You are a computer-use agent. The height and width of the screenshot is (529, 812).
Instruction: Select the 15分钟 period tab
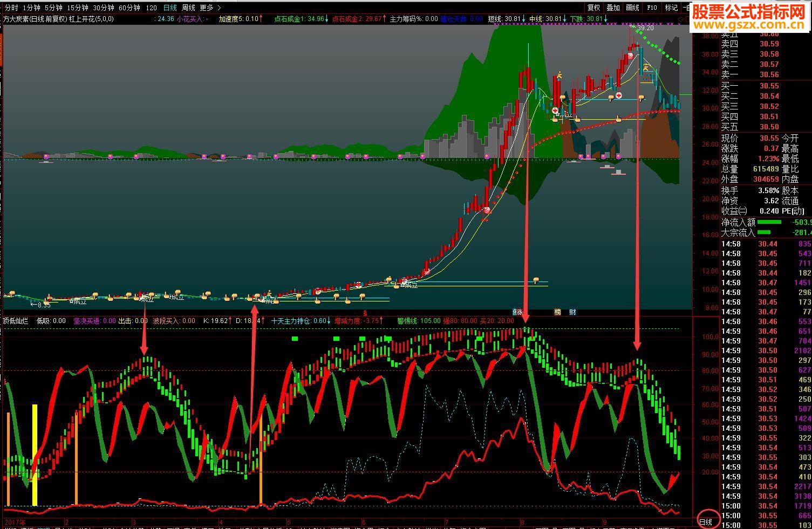coord(78,8)
